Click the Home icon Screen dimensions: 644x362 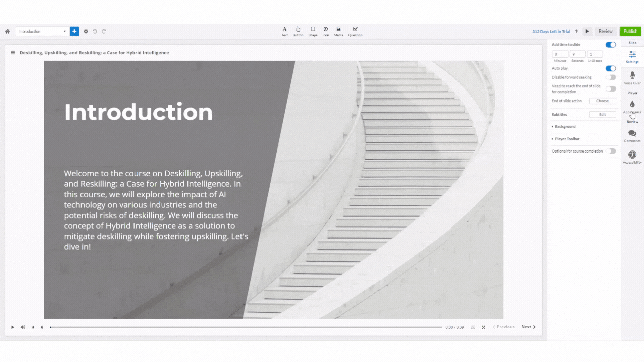tap(7, 32)
